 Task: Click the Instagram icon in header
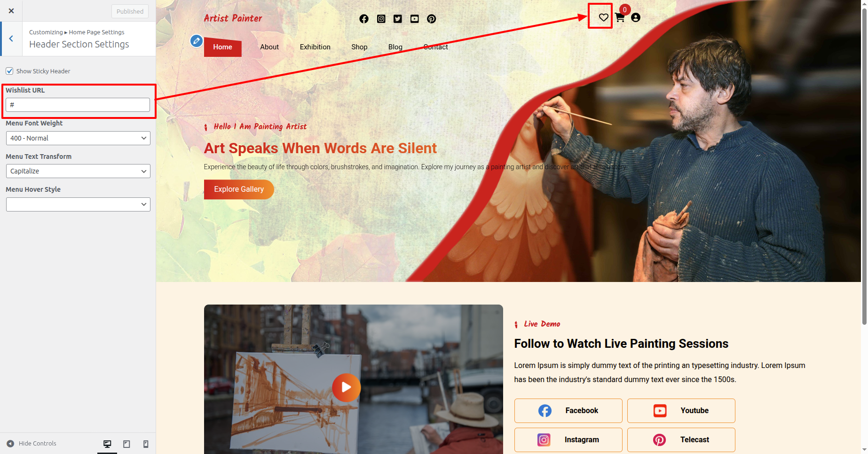click(381, 19)
